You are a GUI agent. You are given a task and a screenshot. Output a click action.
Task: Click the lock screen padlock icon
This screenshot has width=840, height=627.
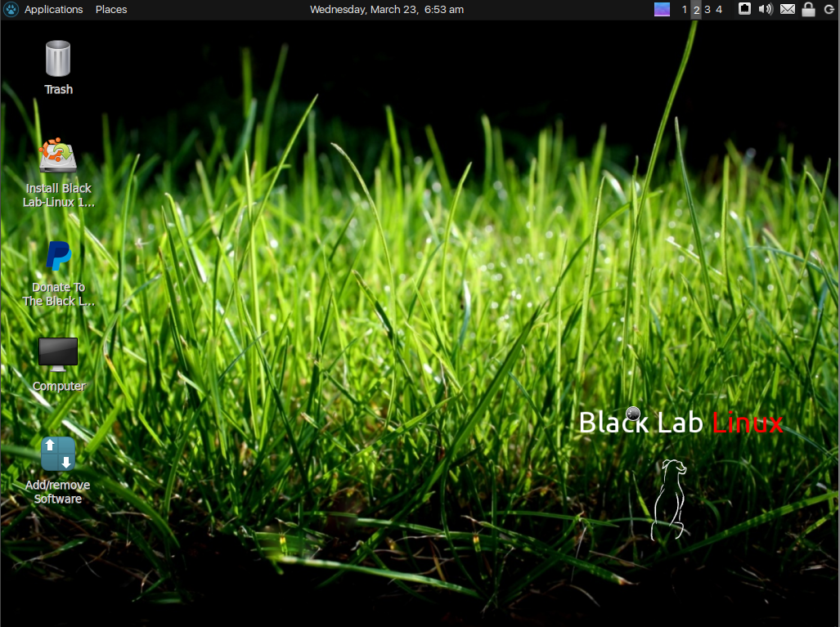[x=808, y=9]
